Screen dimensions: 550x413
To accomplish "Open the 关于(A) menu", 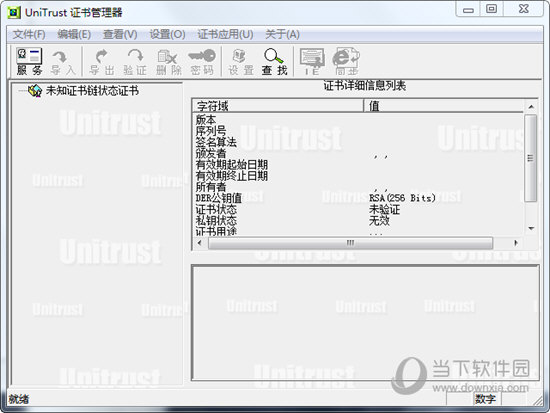I will pyautogui.click(x=282, y=34).
